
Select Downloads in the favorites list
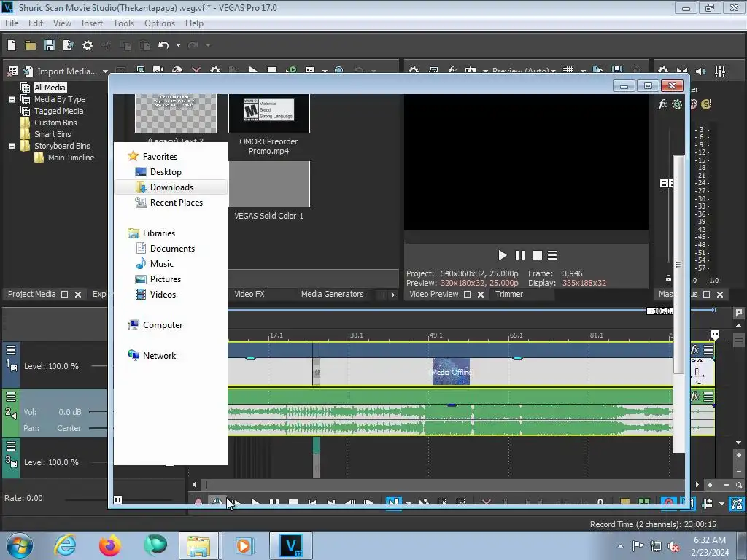click(171, 187)
